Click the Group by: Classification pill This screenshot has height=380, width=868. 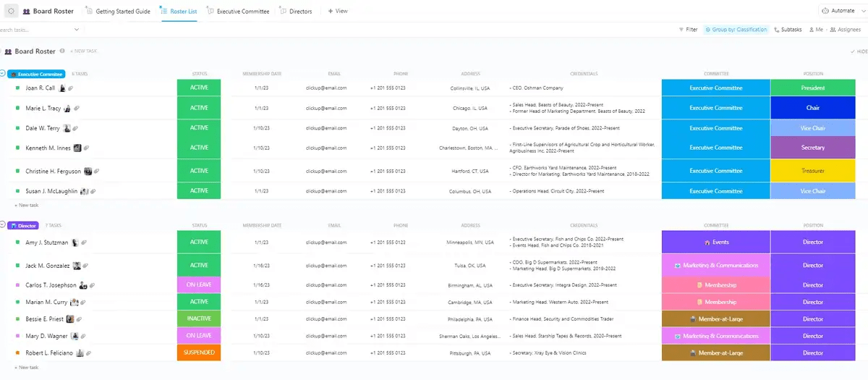pos(736,30)
